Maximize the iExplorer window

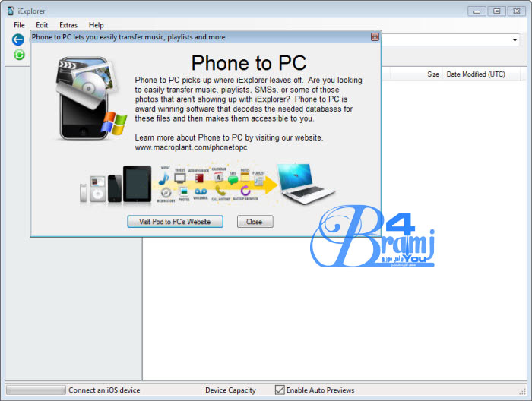tap(497, 11)
